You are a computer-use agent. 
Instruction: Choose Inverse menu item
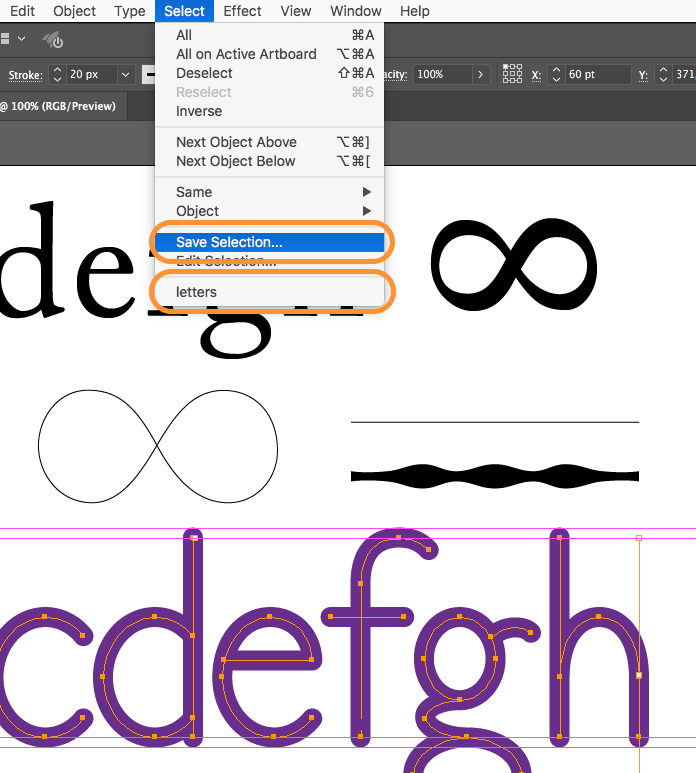click(x=270, y=111)
